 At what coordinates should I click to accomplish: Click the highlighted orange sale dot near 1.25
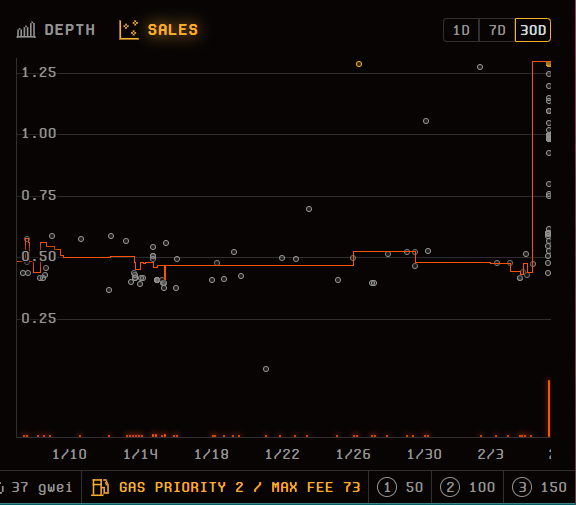359,64
